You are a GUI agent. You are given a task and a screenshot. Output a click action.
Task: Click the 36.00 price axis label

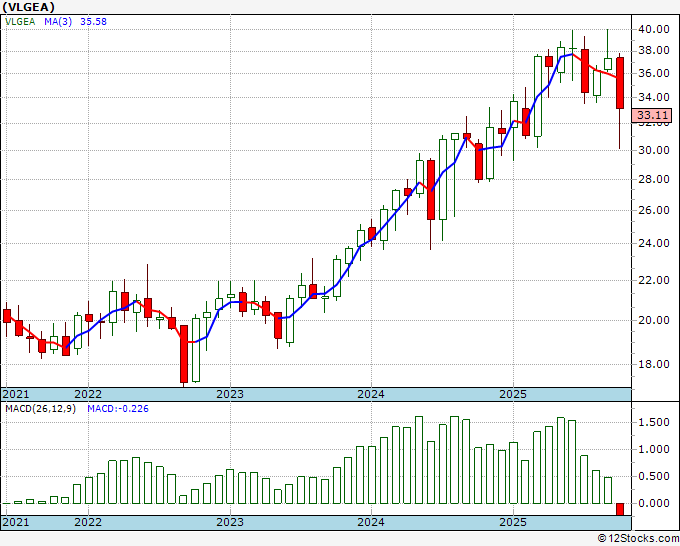pos(653,73)
